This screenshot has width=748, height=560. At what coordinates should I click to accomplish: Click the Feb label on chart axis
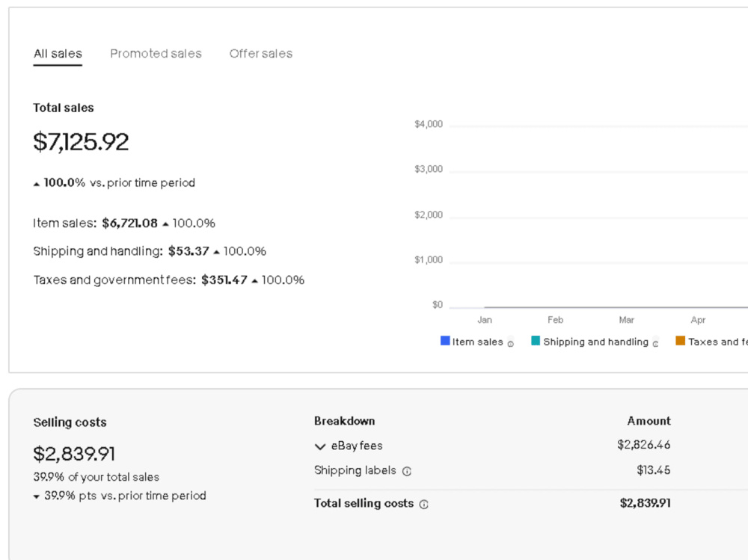point(555,319)
